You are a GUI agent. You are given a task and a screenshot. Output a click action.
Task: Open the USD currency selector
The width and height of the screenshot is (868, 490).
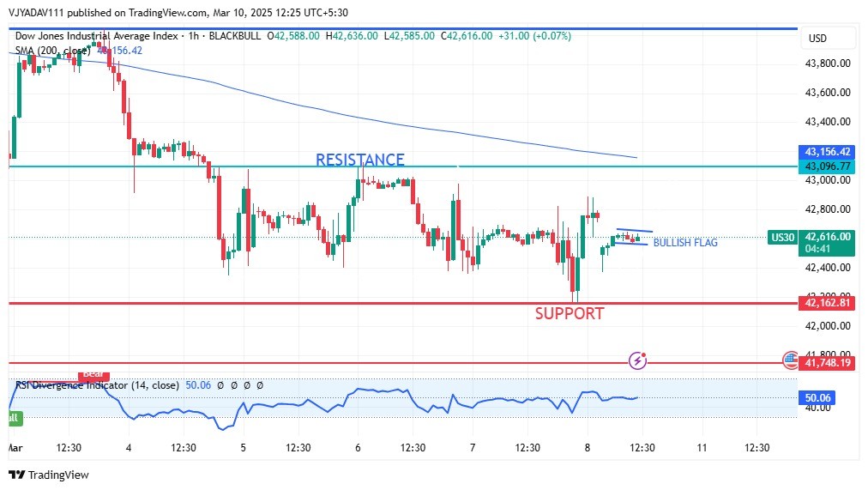(x=817, y=39)
